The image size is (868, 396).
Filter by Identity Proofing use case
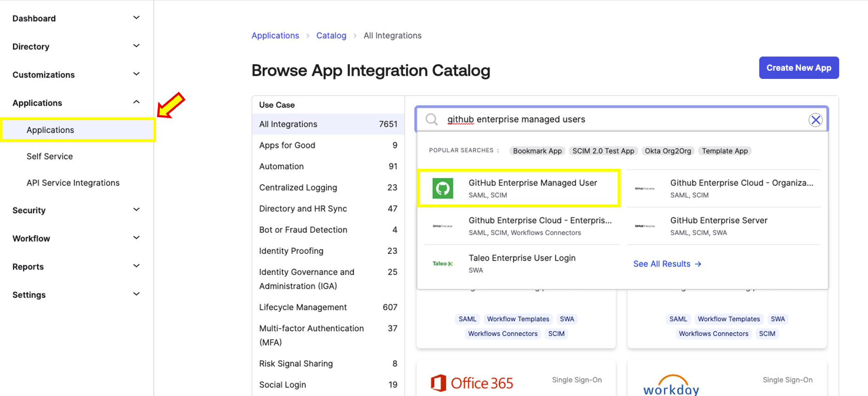(x=328, y=251)
